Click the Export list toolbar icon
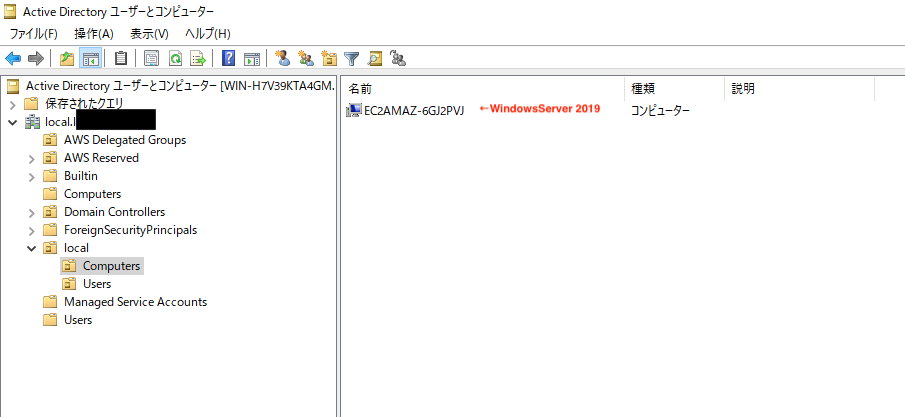This screenshot has height=417, width=905. pyautogui.click(x=198, y=58)
